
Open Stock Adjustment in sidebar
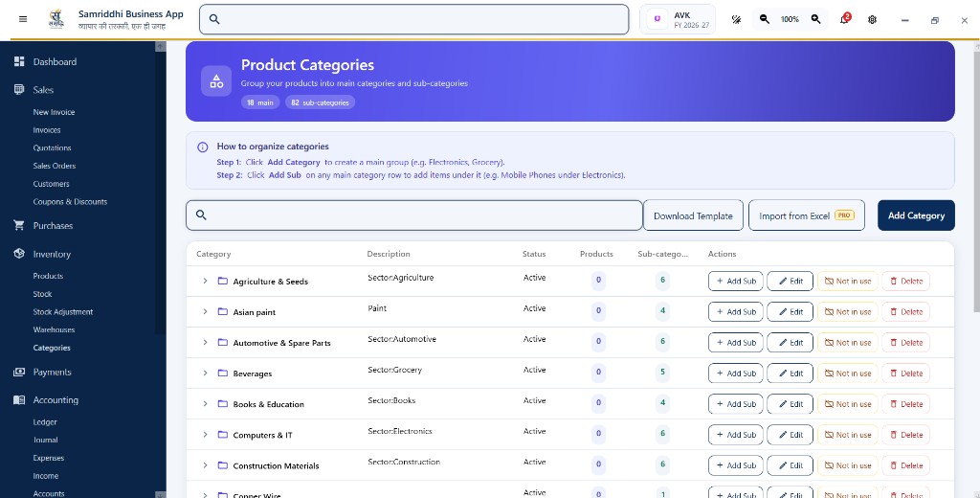click(x=63, y=311)
